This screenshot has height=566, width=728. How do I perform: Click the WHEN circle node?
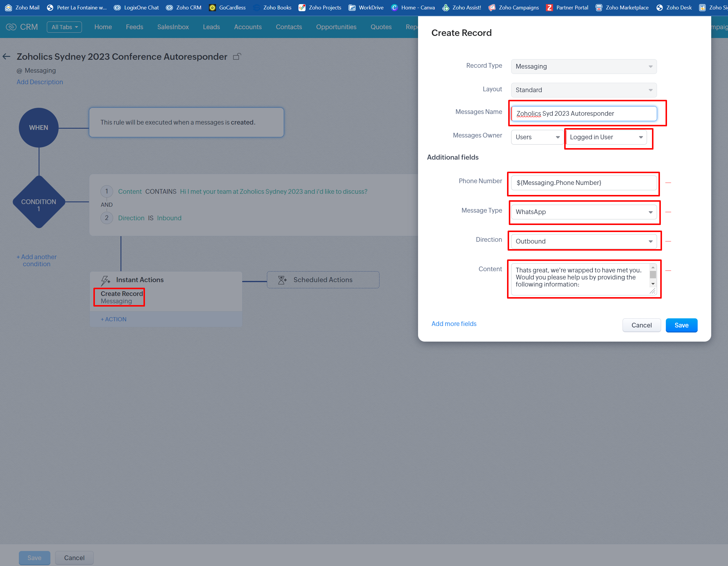[x=39, y=128]
